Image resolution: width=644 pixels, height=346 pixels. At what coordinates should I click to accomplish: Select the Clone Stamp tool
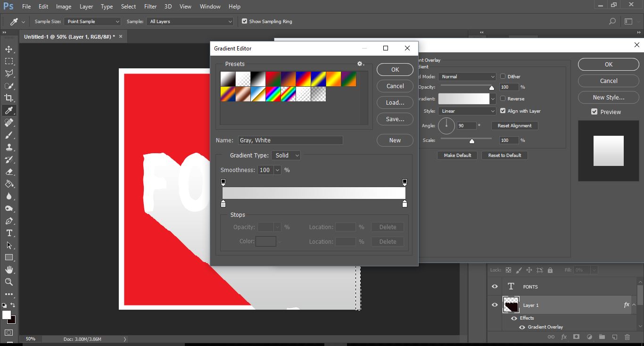point(9,147)
